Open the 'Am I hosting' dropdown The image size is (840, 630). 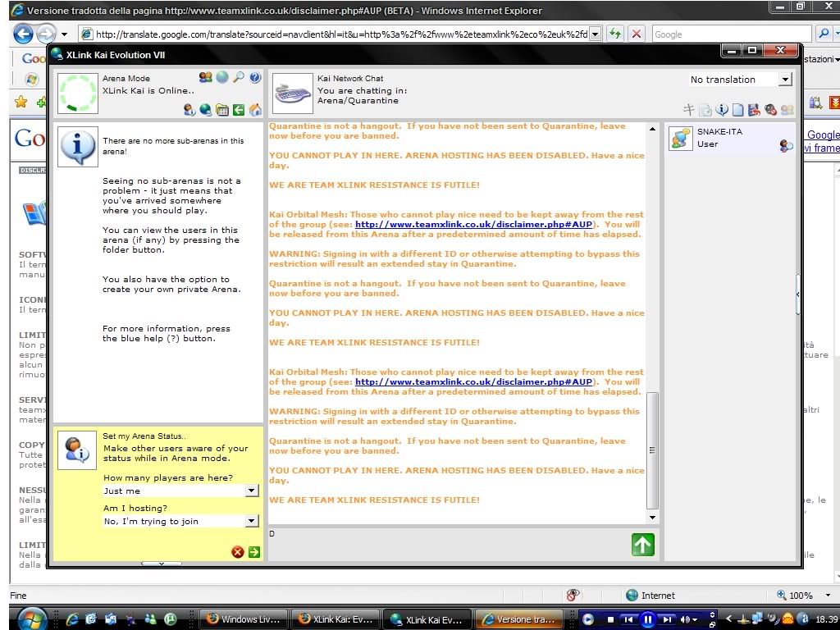tap(251, 521)
